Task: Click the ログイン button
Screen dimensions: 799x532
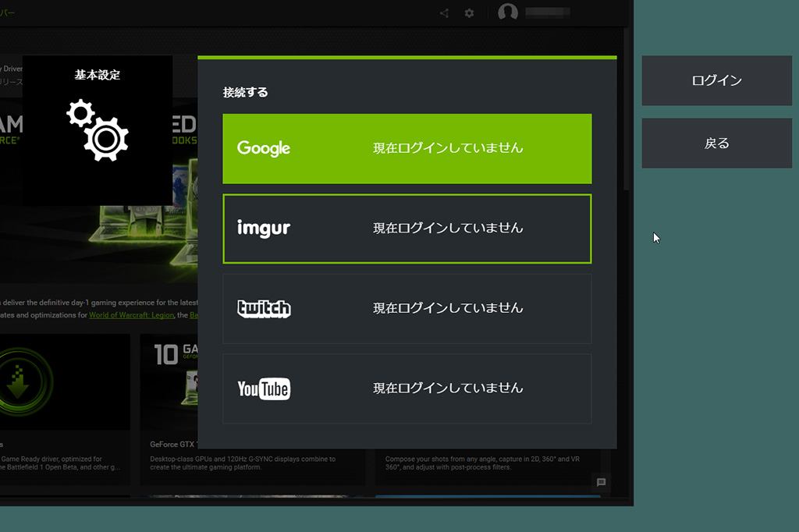Action: pyautogui.click(x=716, y=80)
